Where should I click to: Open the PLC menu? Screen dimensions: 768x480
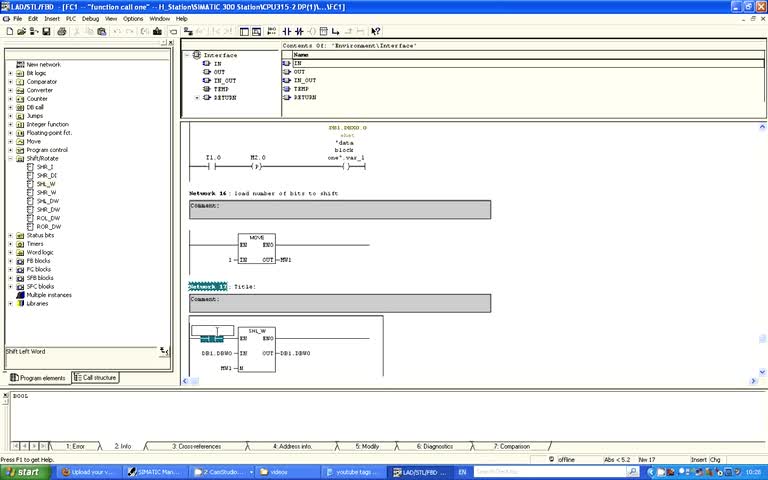71,19
